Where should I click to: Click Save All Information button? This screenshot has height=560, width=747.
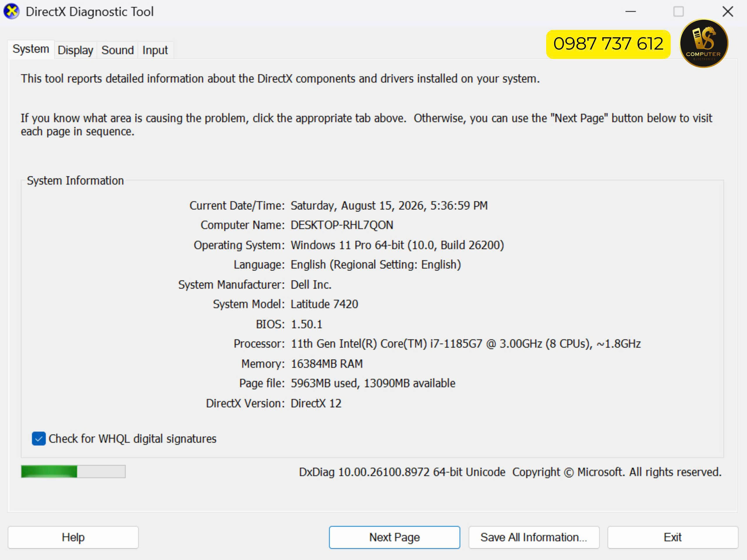[534, 537]
